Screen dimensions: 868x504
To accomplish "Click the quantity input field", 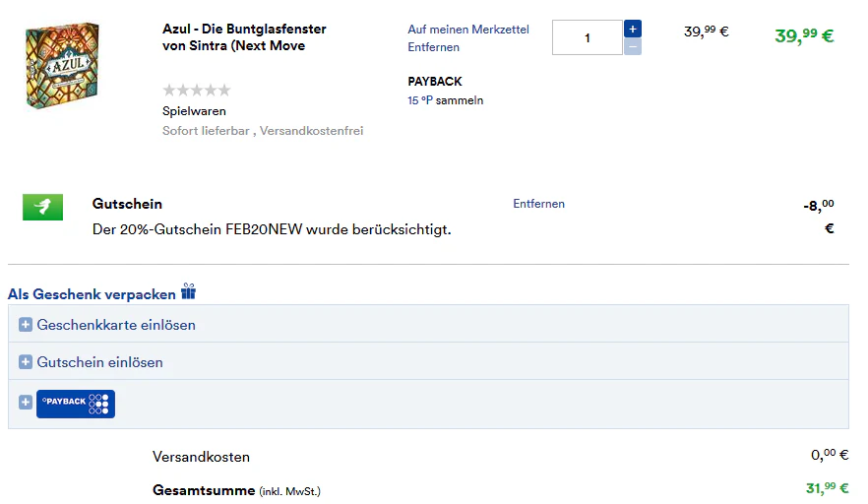I will 587,37.
